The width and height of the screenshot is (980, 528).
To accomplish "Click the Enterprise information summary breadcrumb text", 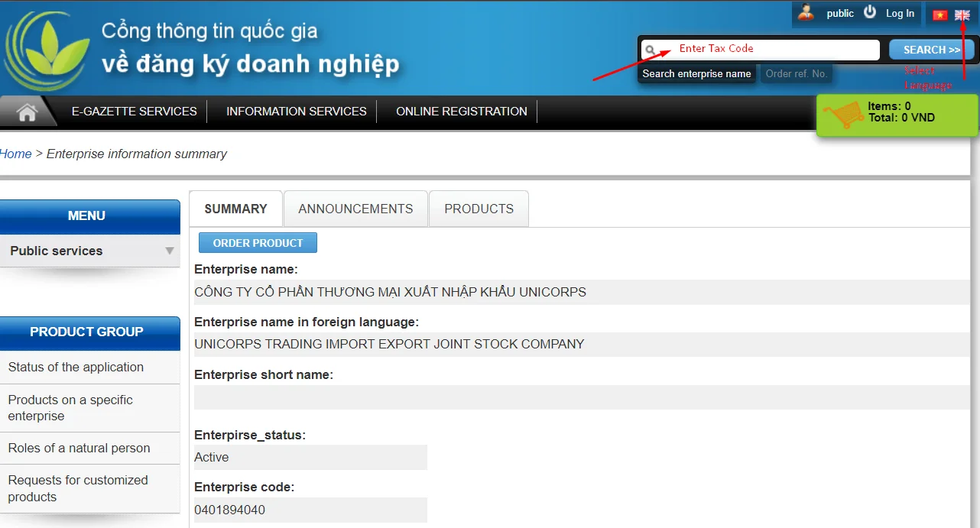I will coord(137,154).
